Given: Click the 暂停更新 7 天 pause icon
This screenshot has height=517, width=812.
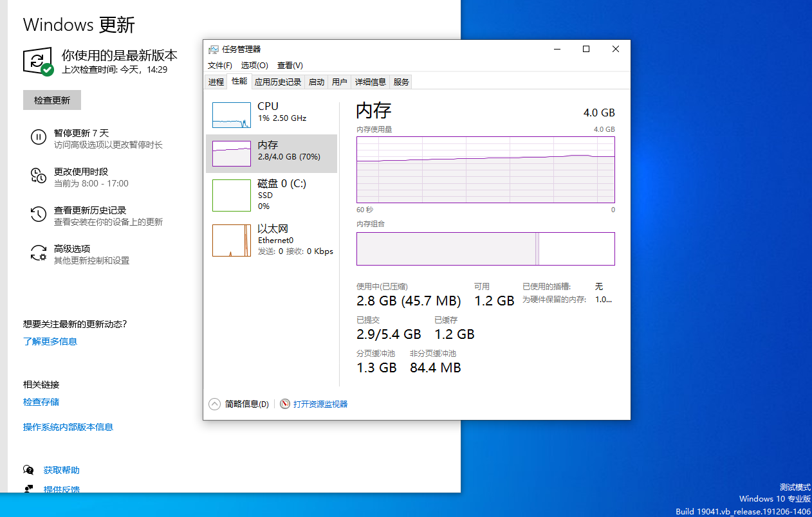Looking at the screenshot, I should 39,137.
